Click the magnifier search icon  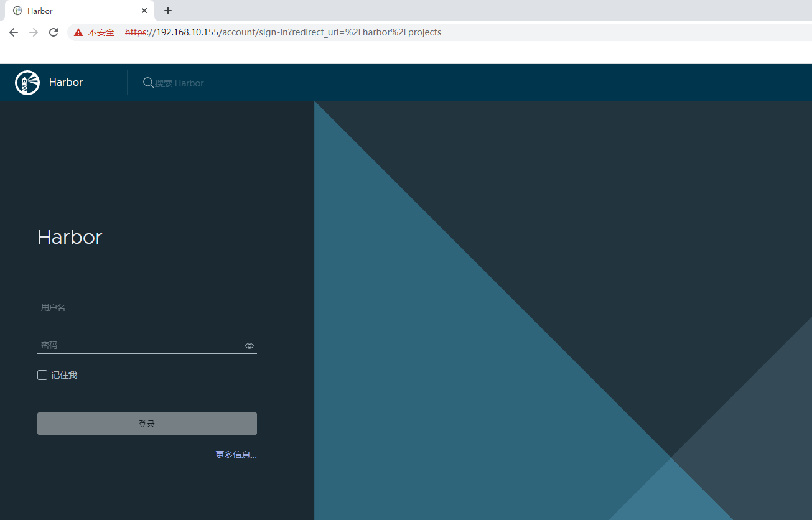(x=148, y=83)
